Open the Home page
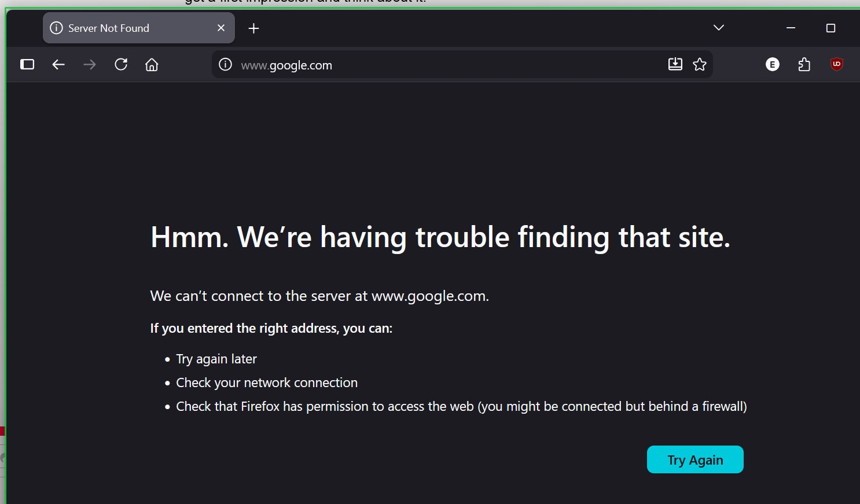 click(x=152, y=64)
